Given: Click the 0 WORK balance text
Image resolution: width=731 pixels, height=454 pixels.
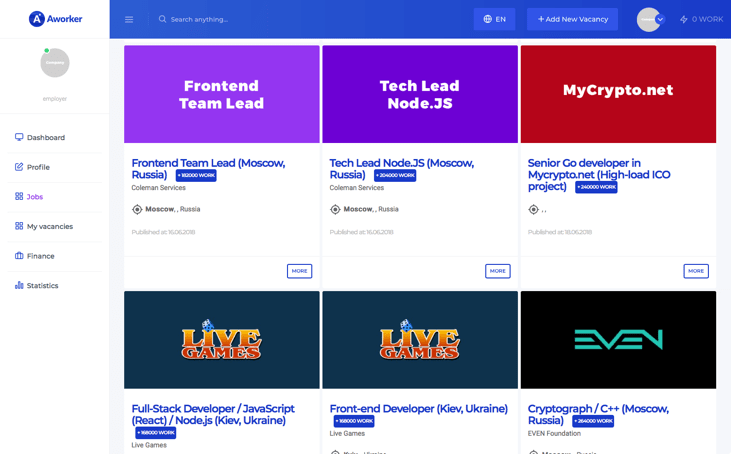Looking at the screenshot, I should tap(707, 19).
